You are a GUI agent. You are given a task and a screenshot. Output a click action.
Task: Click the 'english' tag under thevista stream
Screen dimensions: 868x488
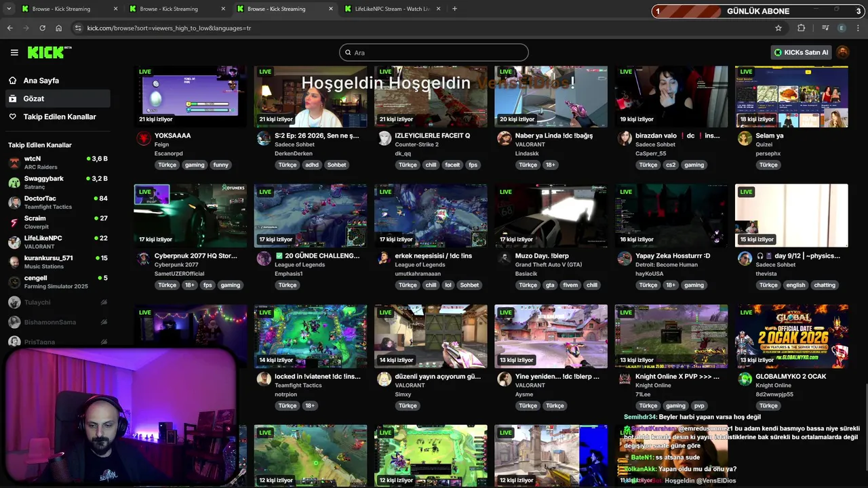point(795,285)
